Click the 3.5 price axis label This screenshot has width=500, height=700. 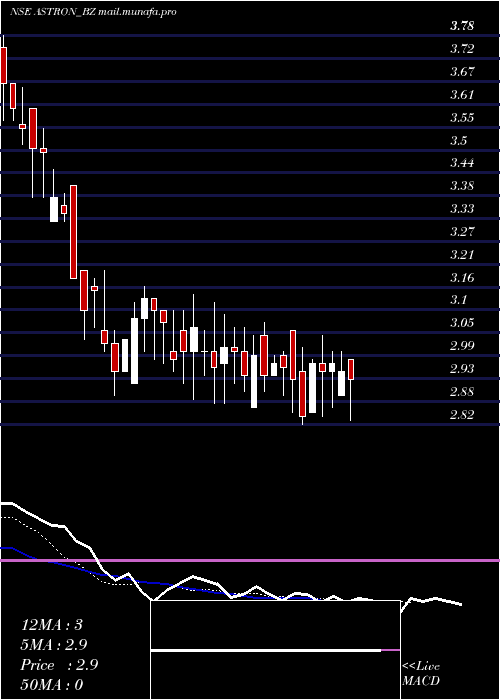tap(458, 141)
